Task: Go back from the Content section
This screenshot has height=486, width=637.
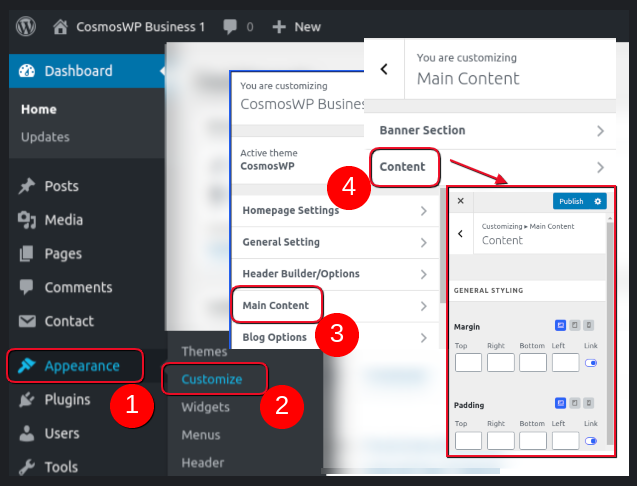Action: tap(461, 234)
